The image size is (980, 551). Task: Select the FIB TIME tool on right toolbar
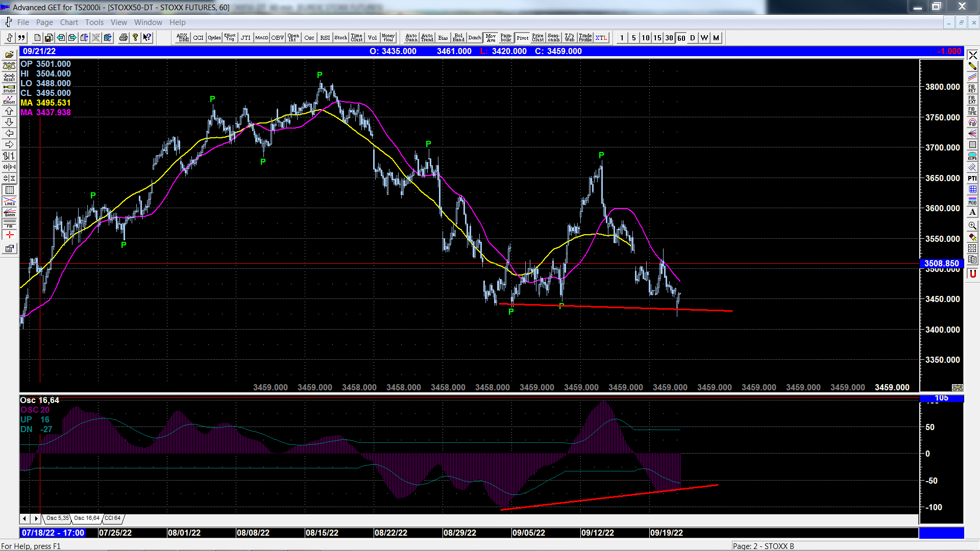(x=972, y=111)
